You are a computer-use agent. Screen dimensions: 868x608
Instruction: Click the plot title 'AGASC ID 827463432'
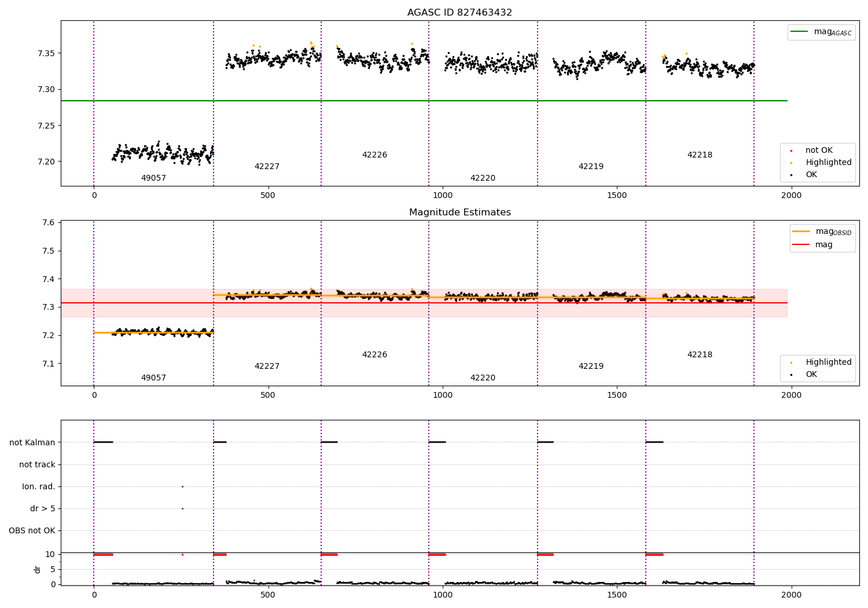[x=459, y=12]
